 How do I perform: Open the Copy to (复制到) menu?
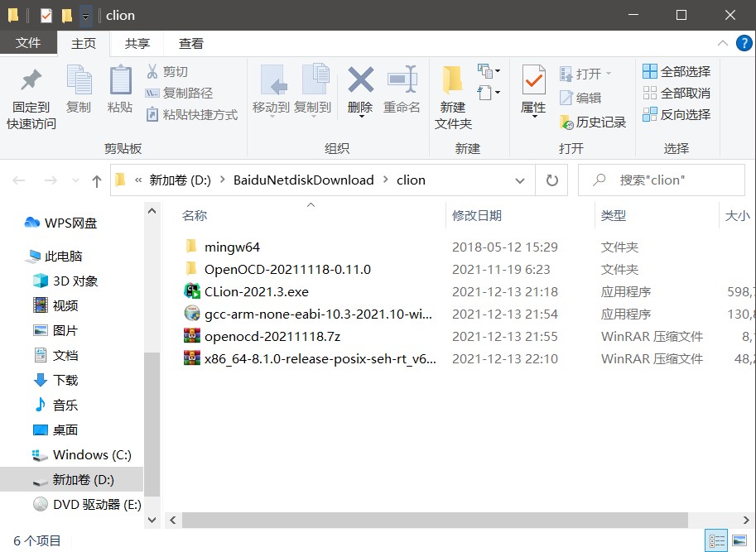(313, 90)
